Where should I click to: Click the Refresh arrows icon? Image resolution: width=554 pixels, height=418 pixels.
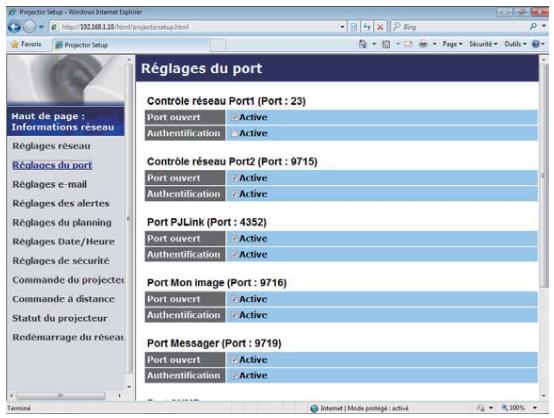pyautogui.click(x=367, y=27)
